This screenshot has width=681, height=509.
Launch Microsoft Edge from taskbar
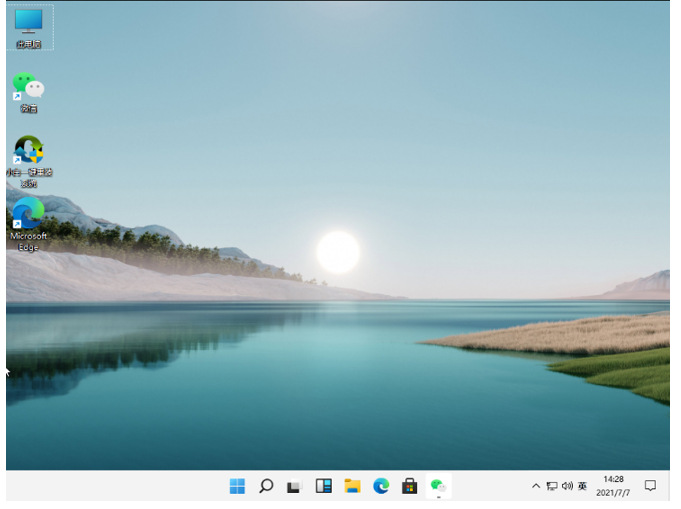pyautogui.click(x=381, y=486)
